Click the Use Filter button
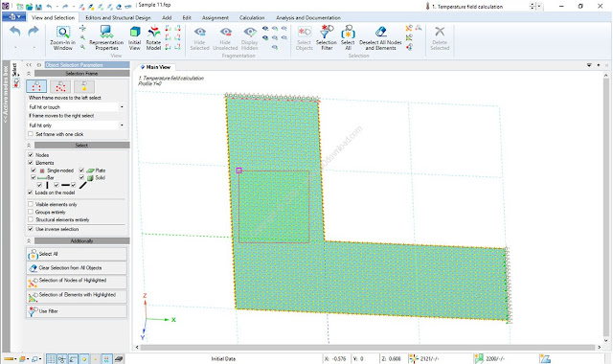This screenshot has width=613, height=364. pyautogui.click(x=77, y=311)
